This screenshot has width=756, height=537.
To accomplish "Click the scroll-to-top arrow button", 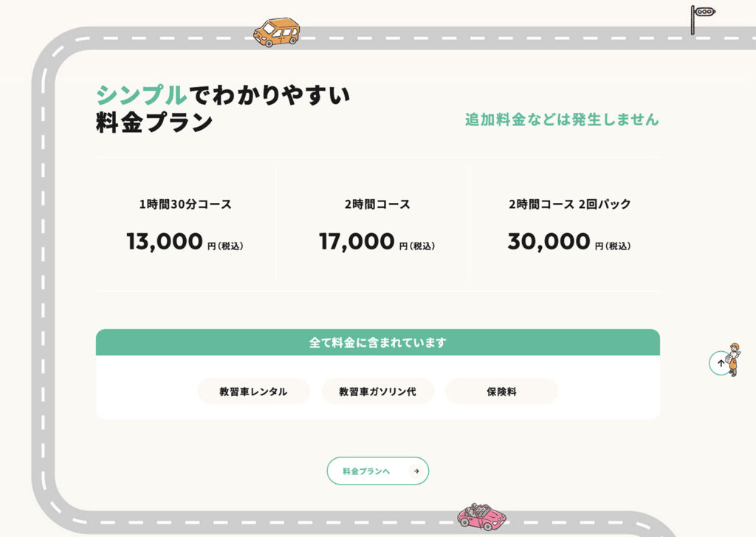I will tap(721, 363).
